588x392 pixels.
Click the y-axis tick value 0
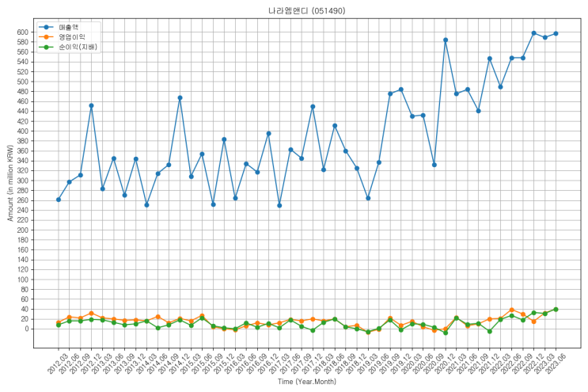pos(26,329)
